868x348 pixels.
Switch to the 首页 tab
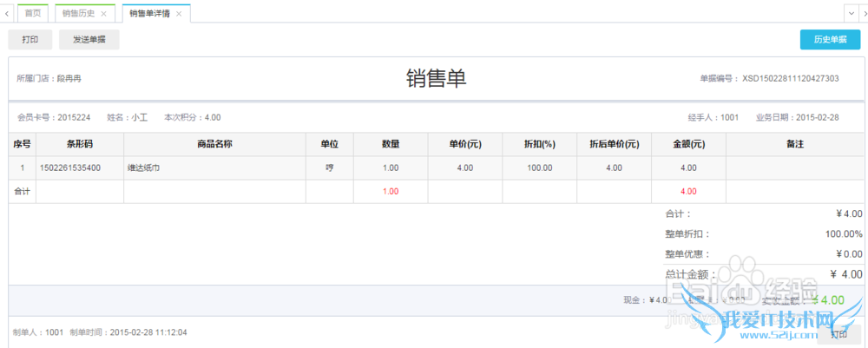(33, 14)
